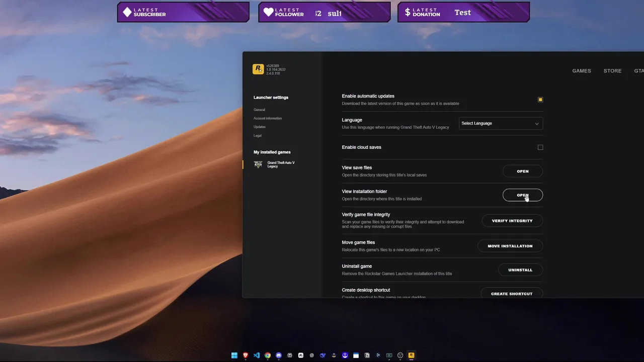Click the green X box taskbar icon

[389, 355]
